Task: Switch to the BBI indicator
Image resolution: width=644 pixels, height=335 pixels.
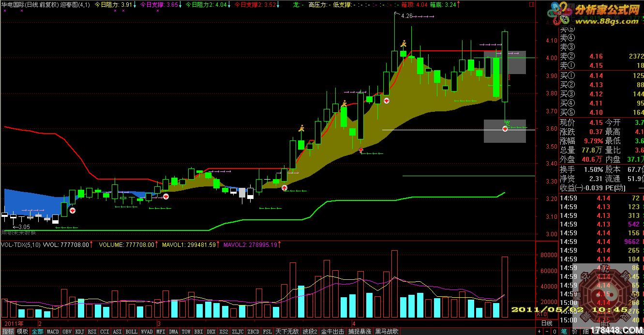Action: pyautogui.click(x=198, y=332)
